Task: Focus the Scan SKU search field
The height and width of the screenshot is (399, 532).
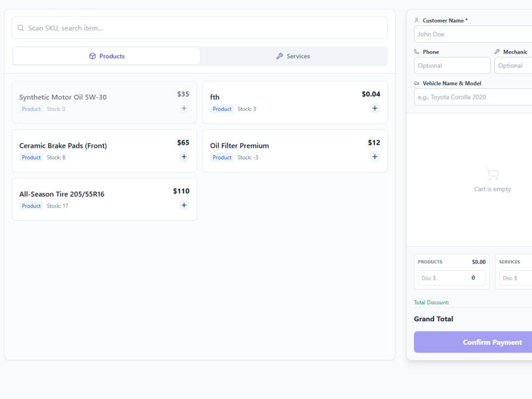Action: [x=199, y=28]
